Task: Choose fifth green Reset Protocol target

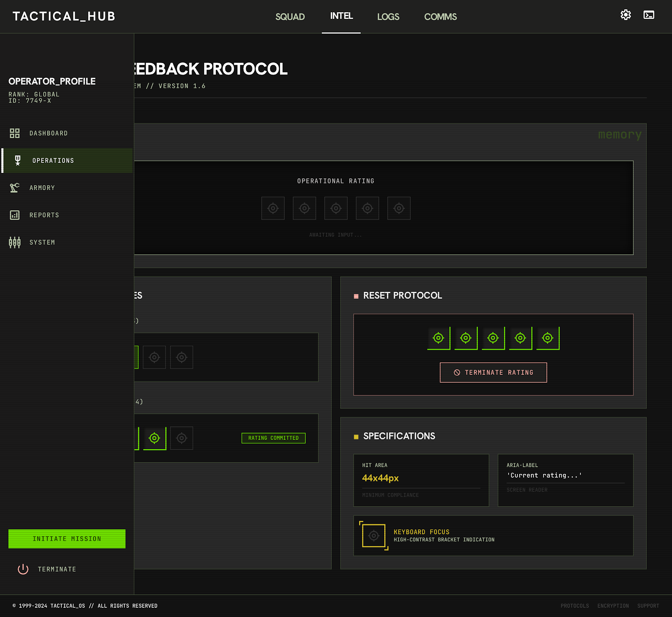Action: click(x=548, y=338)
